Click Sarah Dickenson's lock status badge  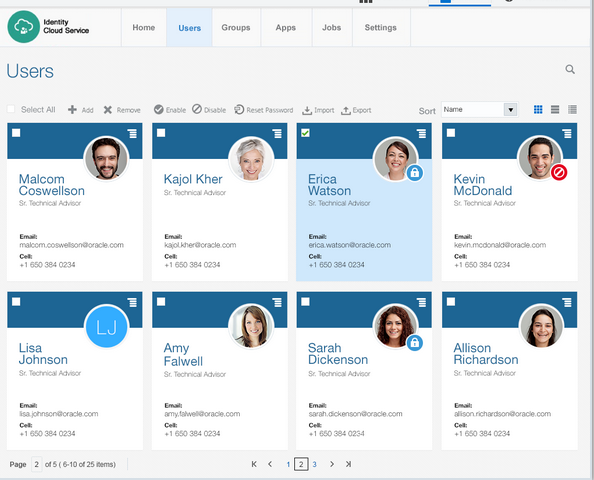(x=415, y=343)
